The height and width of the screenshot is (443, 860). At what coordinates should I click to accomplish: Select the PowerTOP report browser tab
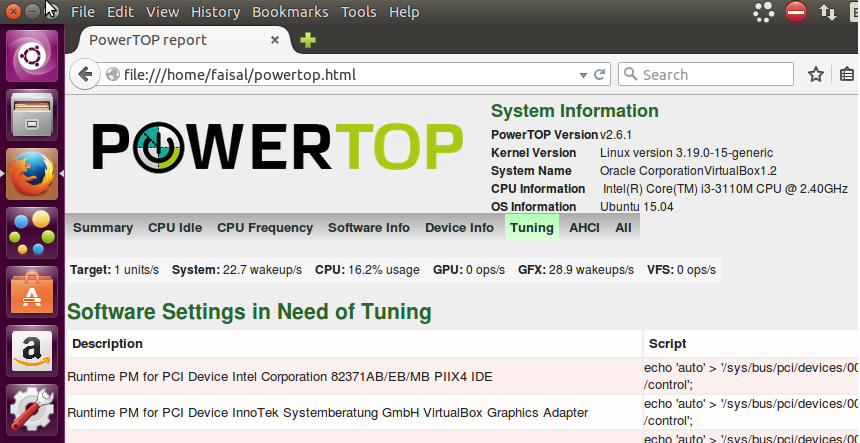(x=181, y=40)
